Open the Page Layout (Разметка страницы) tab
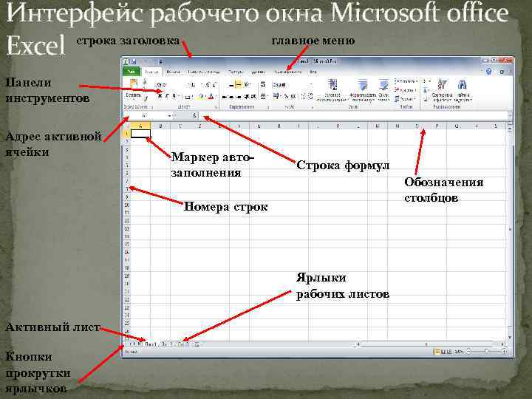532x399 pixels. pos(204,72)
